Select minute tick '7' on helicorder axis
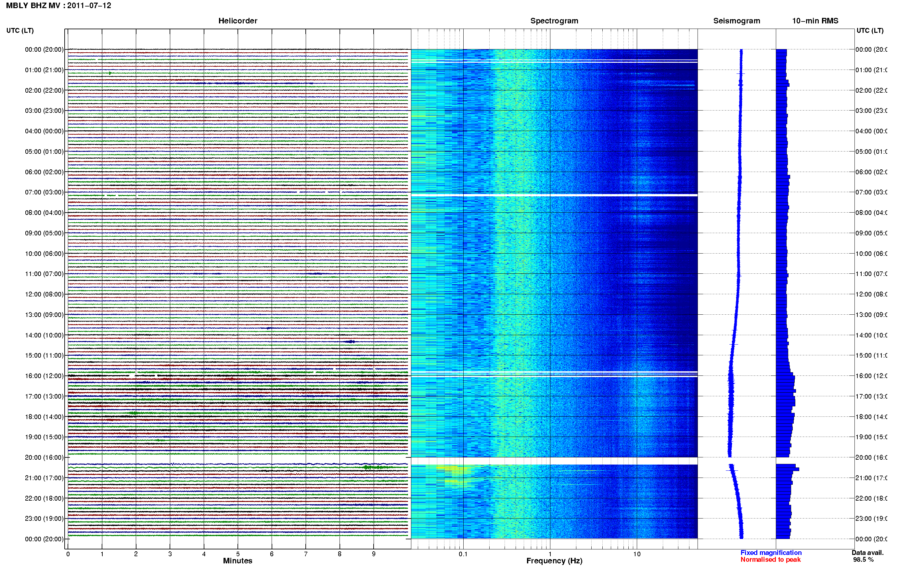924x578 pixels. (306, 554)
